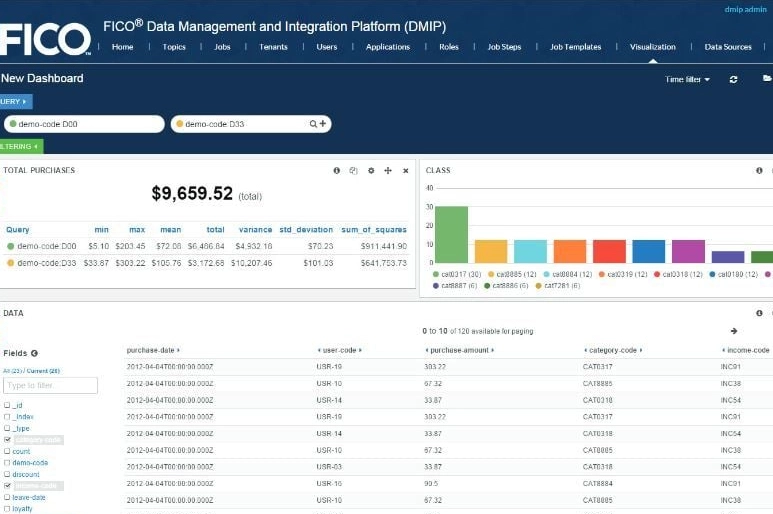Screen dimensions: 773x514
Task: Click the move icon on Total Purchases panel
Action: coord(388,171)
